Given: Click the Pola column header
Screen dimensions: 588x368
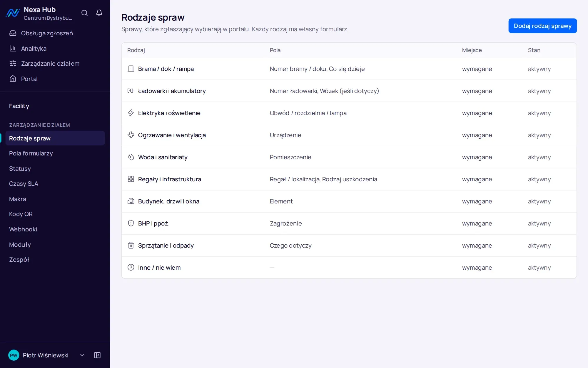Looking at the screenshot, I should point(275,50).
